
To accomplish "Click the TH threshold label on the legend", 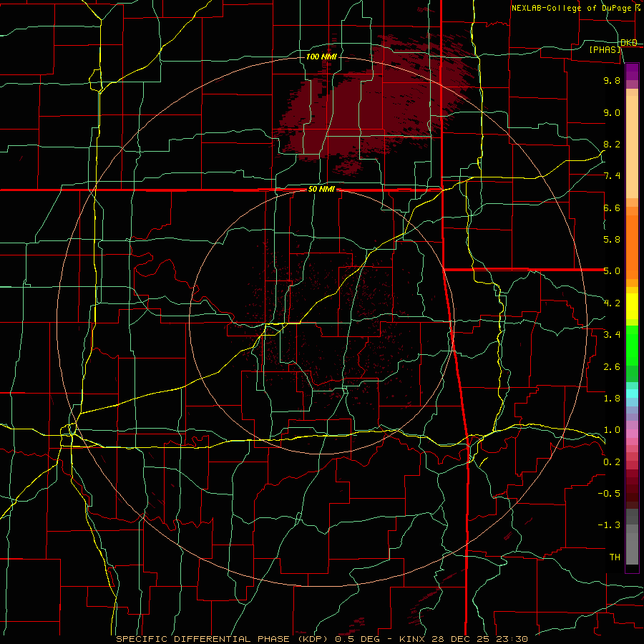I will point(615,557).
